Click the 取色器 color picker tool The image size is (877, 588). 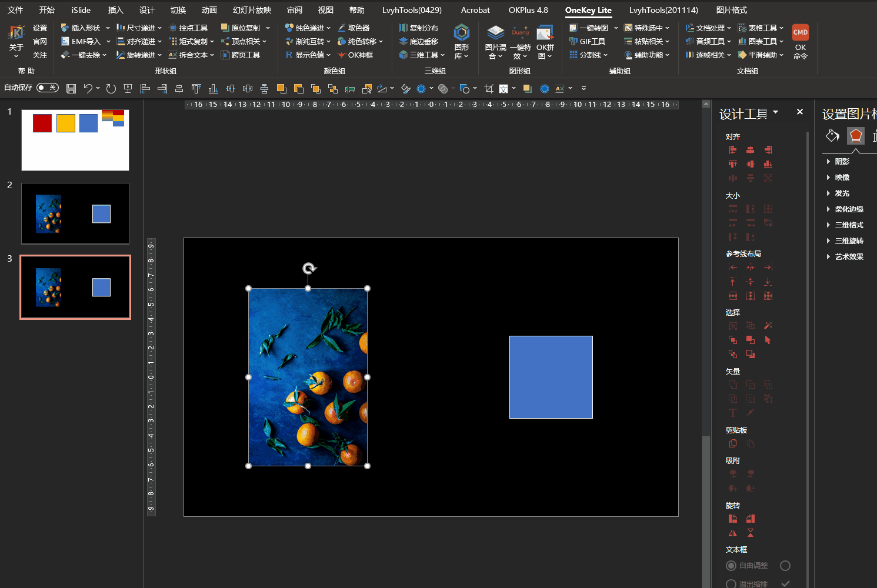(354, 28)
